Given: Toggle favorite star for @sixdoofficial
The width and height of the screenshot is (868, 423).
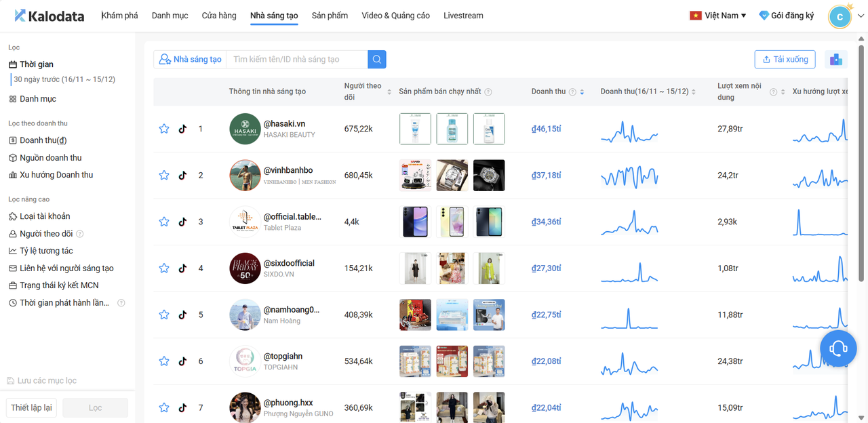Looking at the screenshot, I should pyautogui.click(x=164, y=268).
